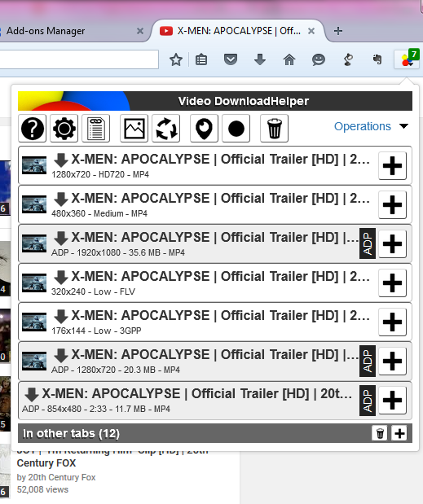Click the Hello chat smiley icon
The image size is (423, 504).
click(319, 59)
